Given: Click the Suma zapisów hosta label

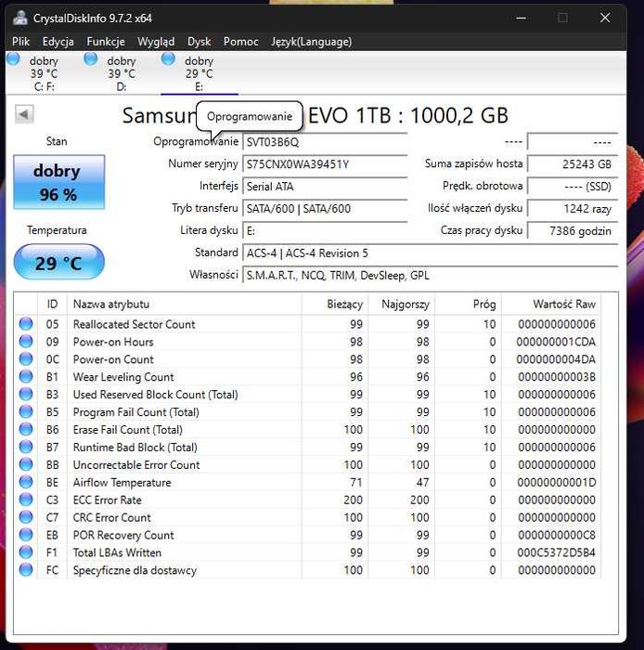Looking at the screenshot, I should (473, 163).
